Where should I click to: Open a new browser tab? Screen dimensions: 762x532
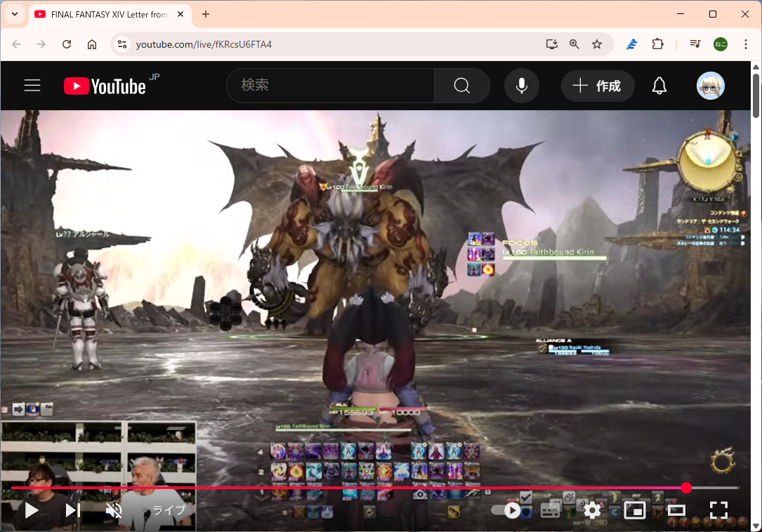tap(206, 15)
